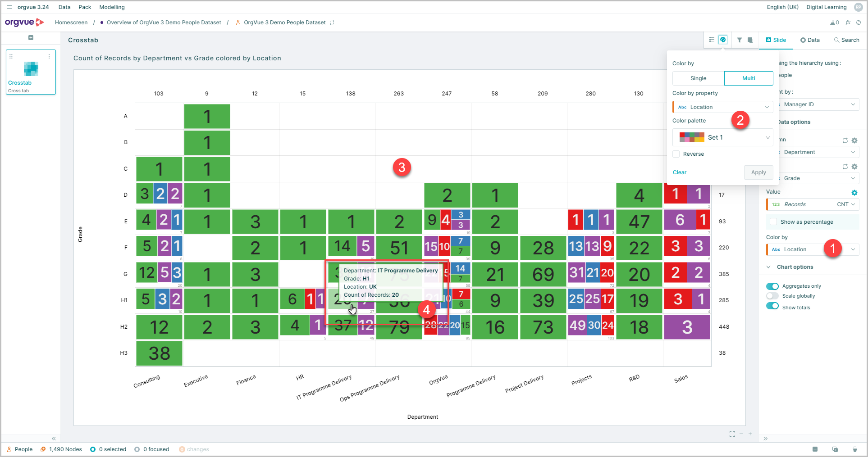The image size is (868, 457).
Task: Open the Set 1 color palette dropdown
Action: (x=723, y=137)
